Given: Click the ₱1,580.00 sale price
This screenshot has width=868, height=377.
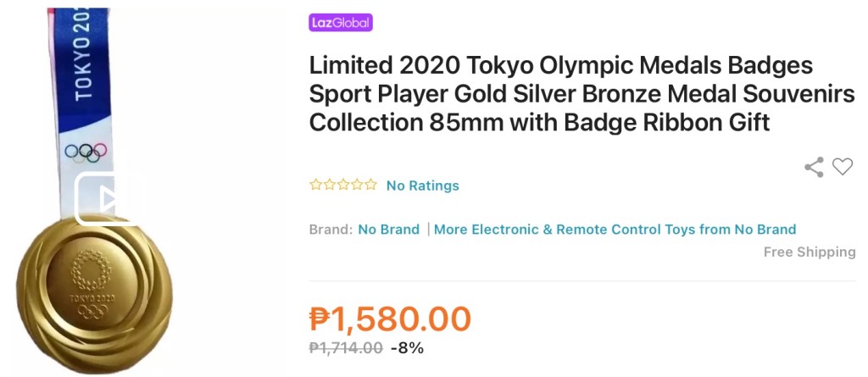Looking at the screenshot, I should click(390, 319).
